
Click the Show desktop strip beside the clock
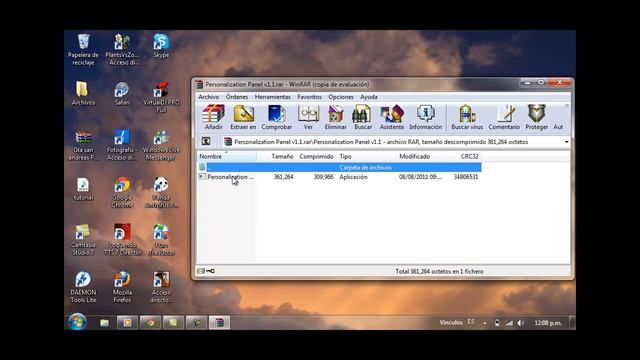[x=572, y=322]
